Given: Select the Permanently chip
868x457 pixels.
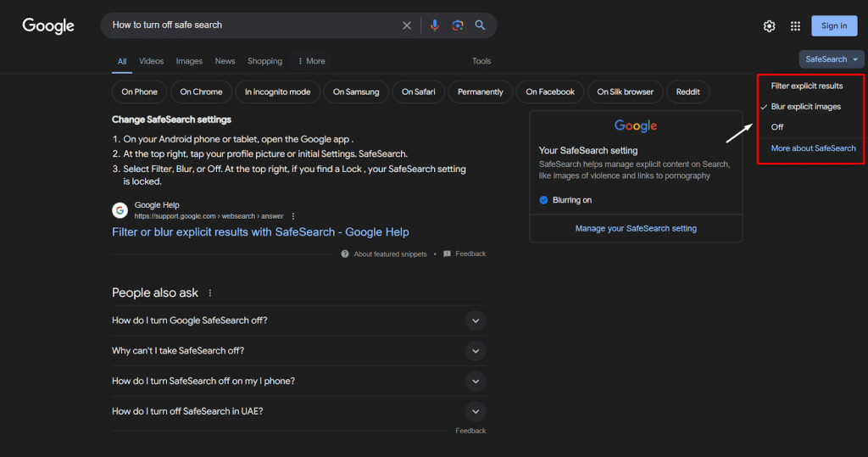Looking at the screenshot, I should pos(481,92).
